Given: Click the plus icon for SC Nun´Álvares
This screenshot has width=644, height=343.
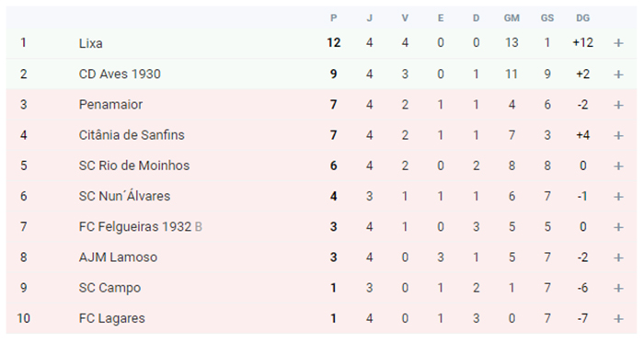Looking at the screenshot, I should (618, 197).
